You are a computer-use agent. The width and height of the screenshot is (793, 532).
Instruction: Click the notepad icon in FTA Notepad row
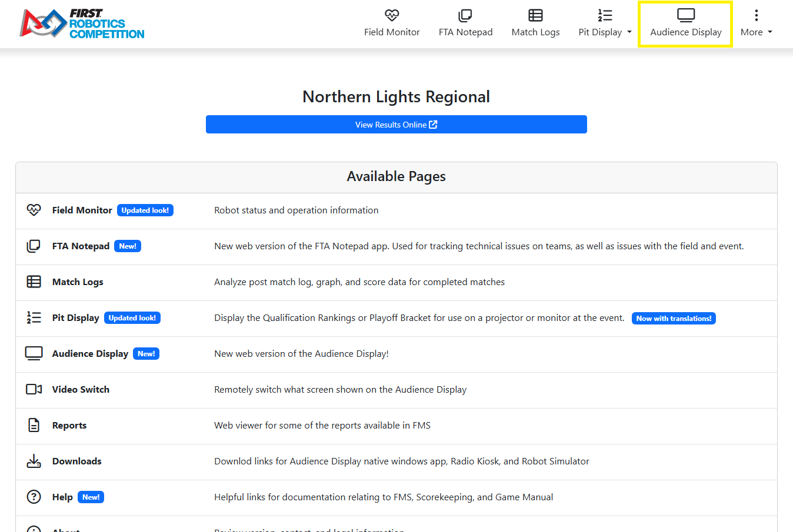click(34, 246)
